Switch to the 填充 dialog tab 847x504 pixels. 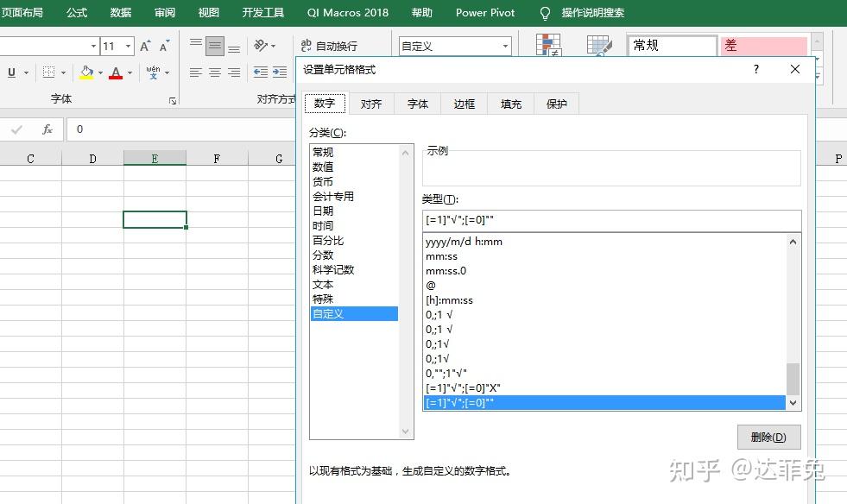[510, 104]
